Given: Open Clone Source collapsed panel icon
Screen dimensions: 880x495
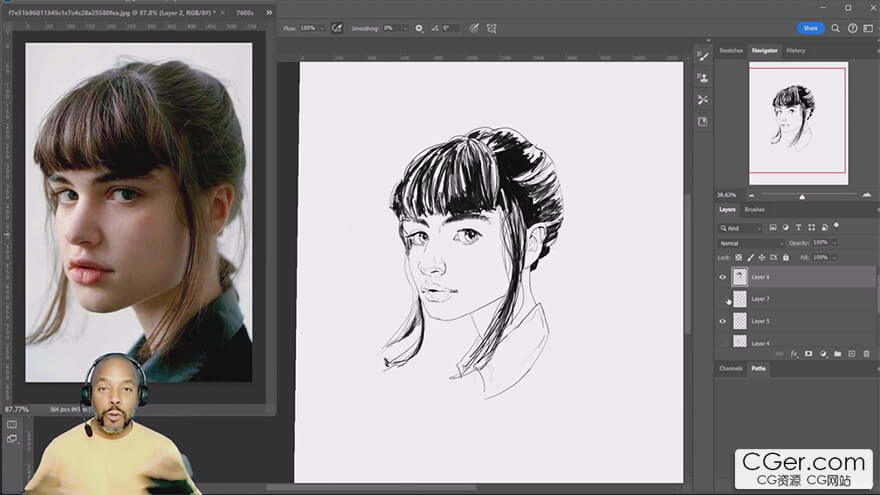Looking at the screenshot, I should [703, 78].
